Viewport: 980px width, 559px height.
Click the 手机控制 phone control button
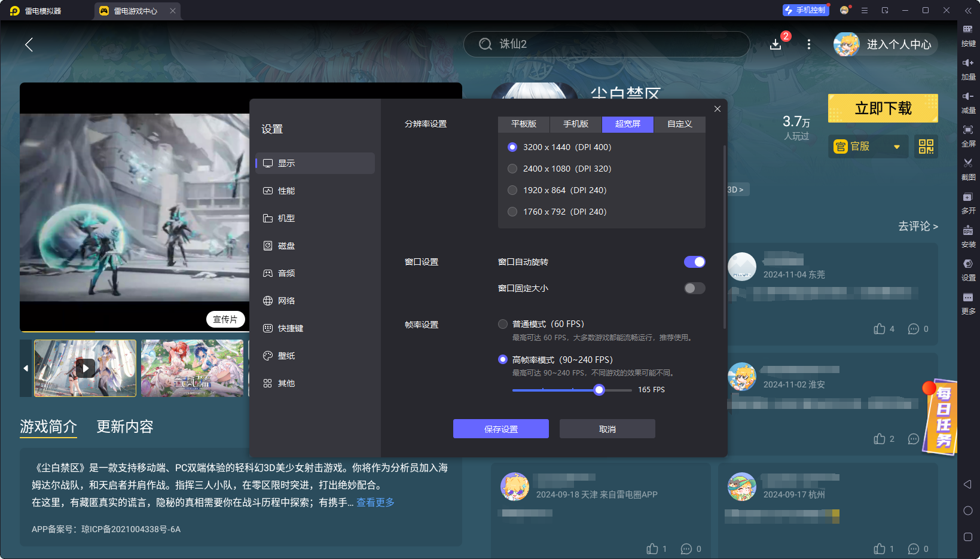point(805,10)
